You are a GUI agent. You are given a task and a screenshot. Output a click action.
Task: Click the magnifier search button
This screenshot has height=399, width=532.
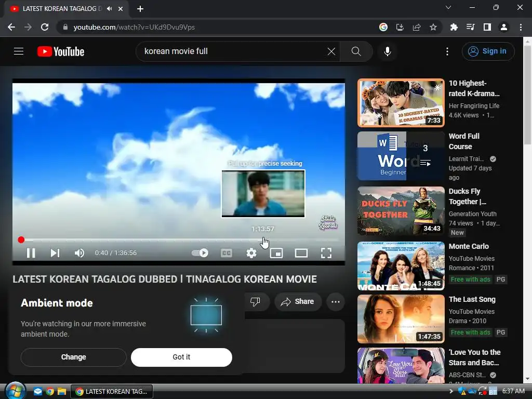tap(356, 51)
